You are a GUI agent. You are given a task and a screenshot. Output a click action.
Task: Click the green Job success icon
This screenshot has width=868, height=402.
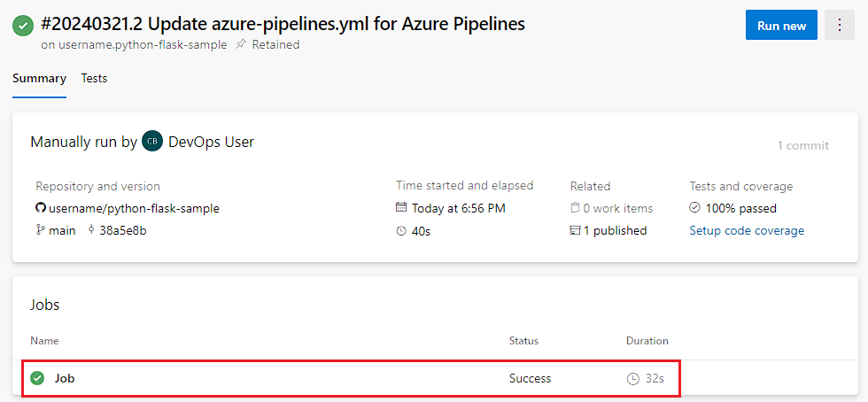coord(37,378)
